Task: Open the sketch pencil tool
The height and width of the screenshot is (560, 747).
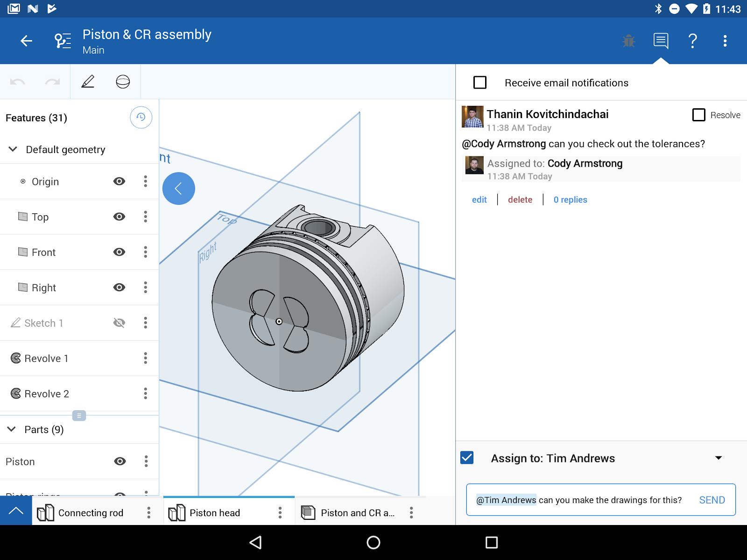Action: point(88,82)
